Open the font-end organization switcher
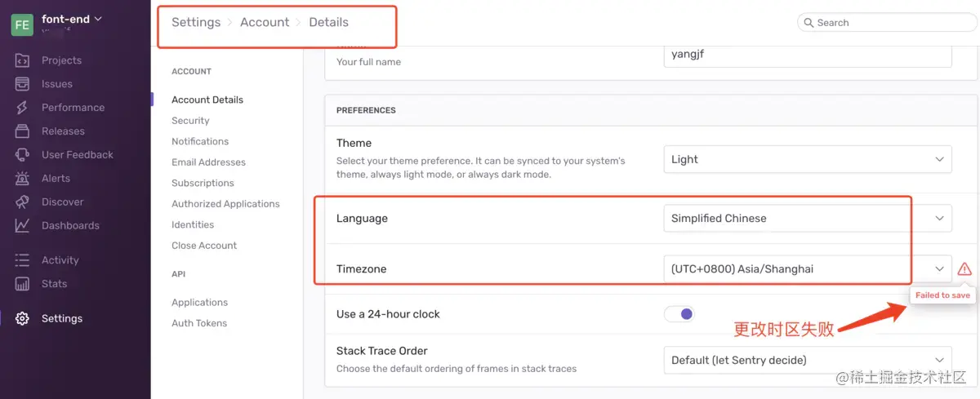This screenshot has height=399, width=980. pyautogui.click(x=72, y=19)
